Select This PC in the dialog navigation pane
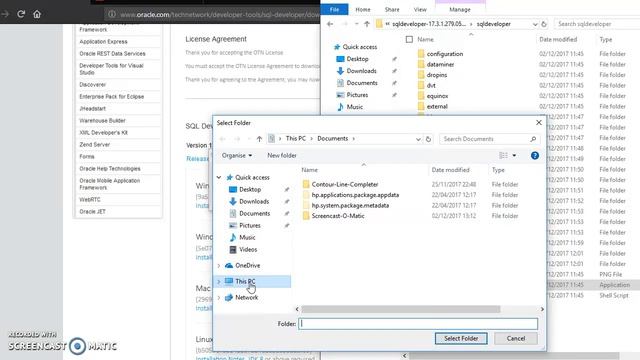 [x=245, y=281]
